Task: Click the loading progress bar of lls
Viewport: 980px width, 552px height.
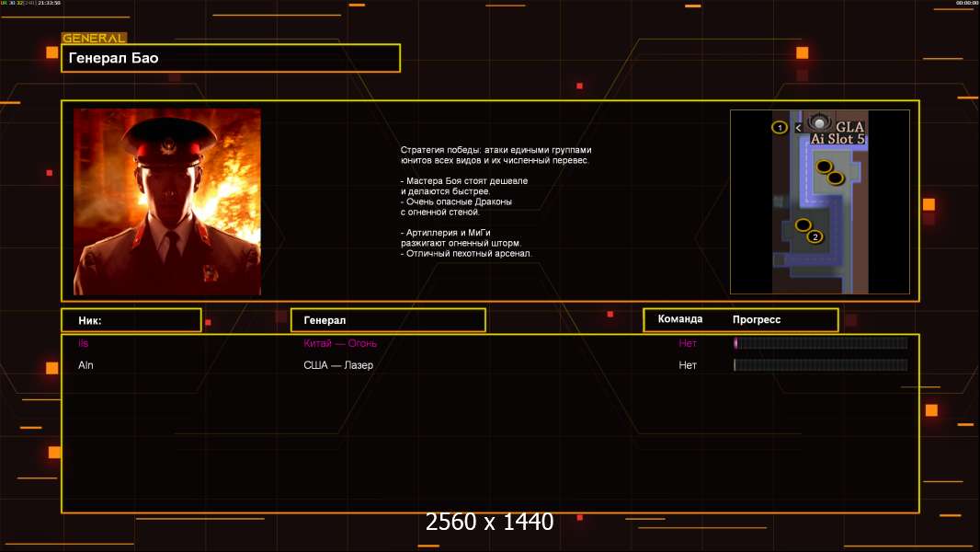Action: pyautogui.click(x=821, y=342)
